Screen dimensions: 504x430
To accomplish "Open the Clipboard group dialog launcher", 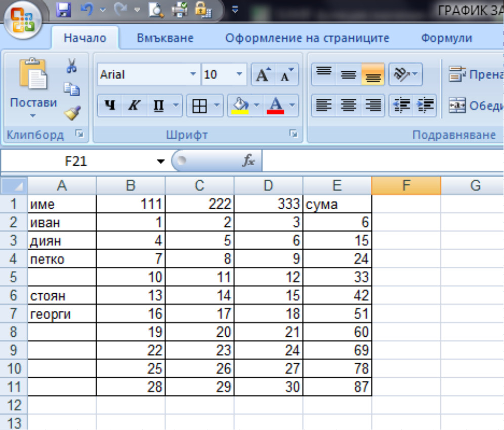I will coord(79,134).
